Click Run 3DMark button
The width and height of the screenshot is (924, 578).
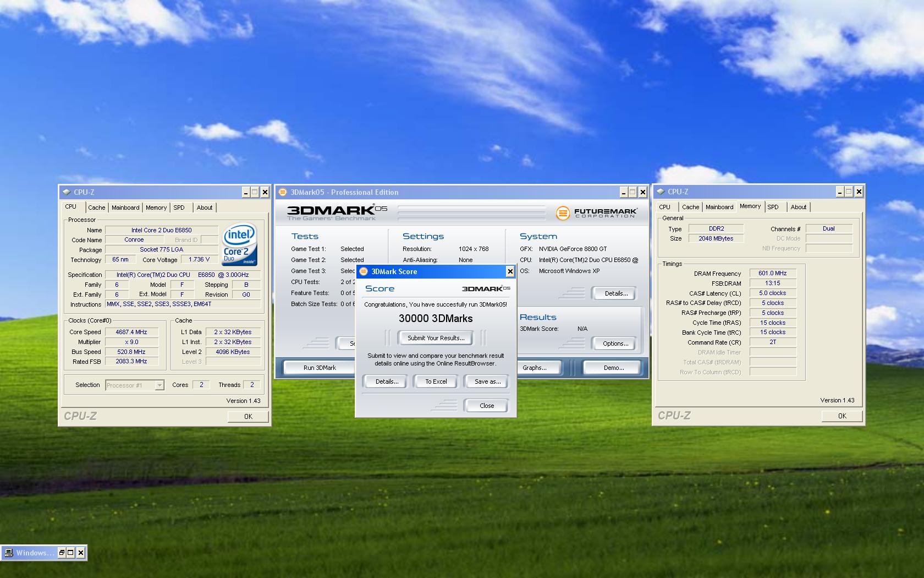pos(320,368)
